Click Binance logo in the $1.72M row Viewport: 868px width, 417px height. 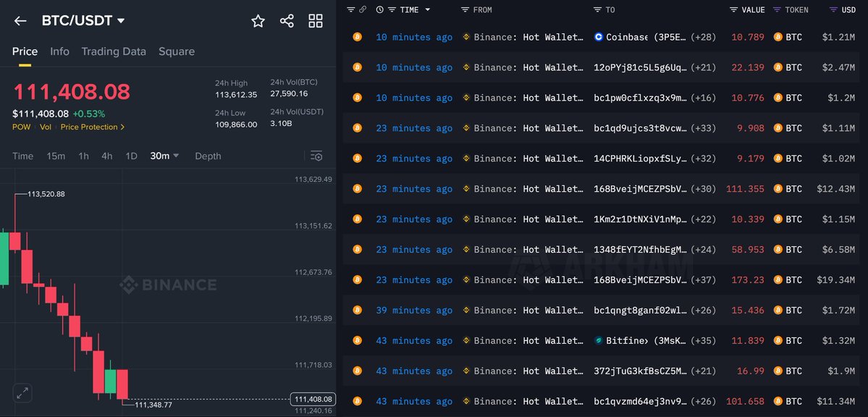pyautogui.click(x=466, y=310)
